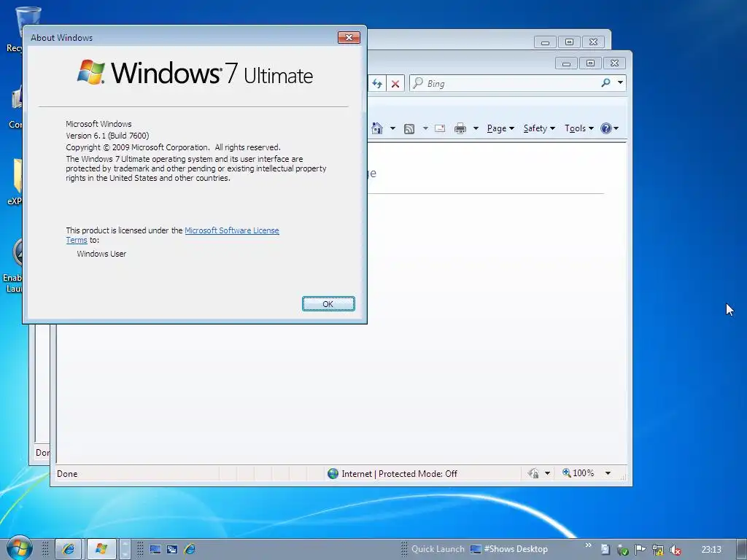Expand the Home button dropdown arrow

click(392, 128)
